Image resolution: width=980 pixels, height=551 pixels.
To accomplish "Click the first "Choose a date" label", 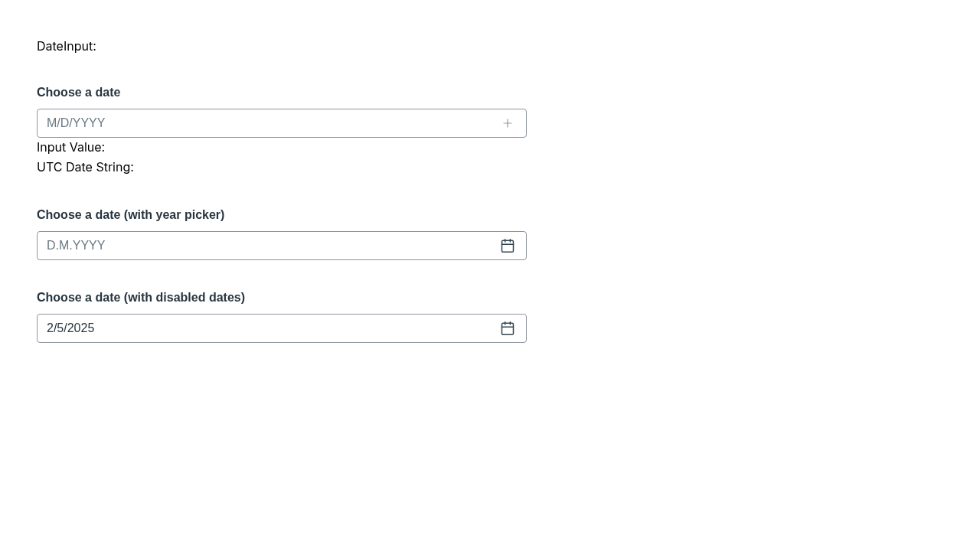I will coord(79,93).
